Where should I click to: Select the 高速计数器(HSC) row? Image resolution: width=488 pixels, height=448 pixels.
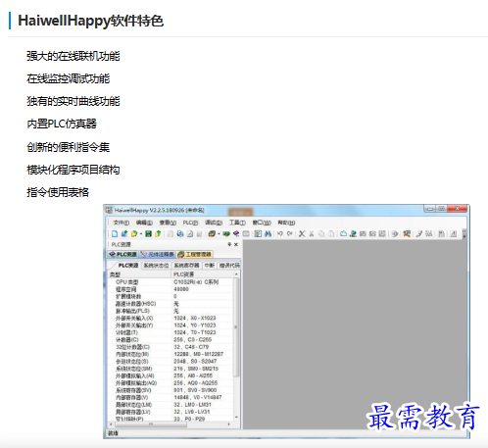(171, 304)
